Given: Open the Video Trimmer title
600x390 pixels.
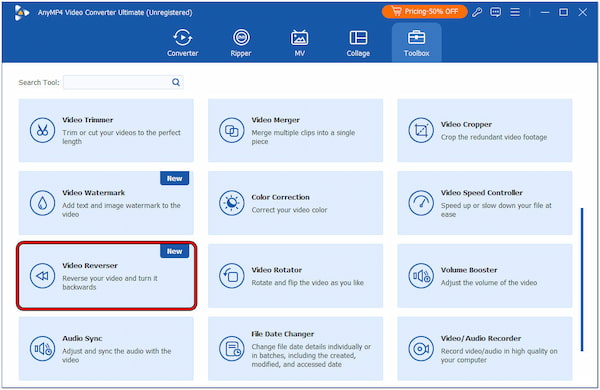Looking at the screenshot, I should coord(88,120).
